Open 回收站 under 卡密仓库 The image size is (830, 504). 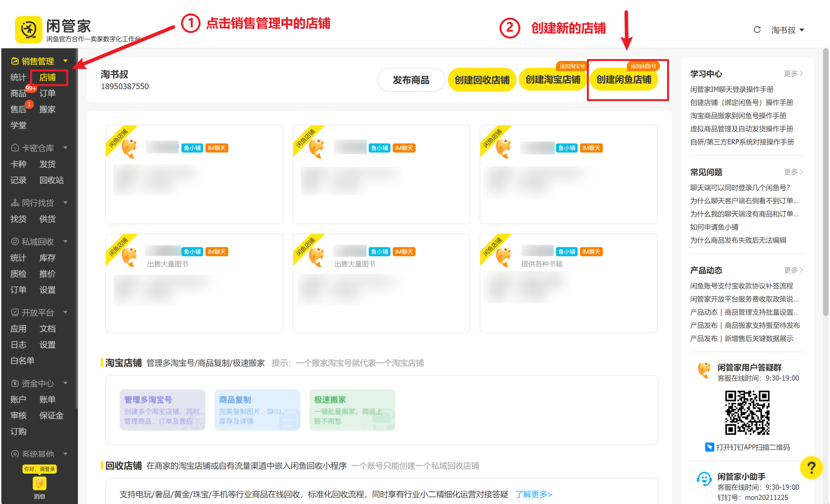52,180
